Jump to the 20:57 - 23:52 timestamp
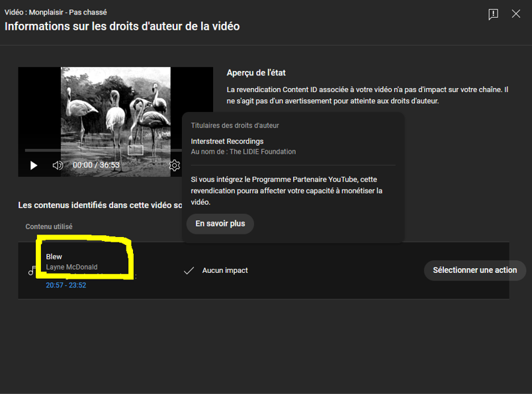Image resolution: width=532 pixels, height=394 pixels. click(x=66, y=285)
